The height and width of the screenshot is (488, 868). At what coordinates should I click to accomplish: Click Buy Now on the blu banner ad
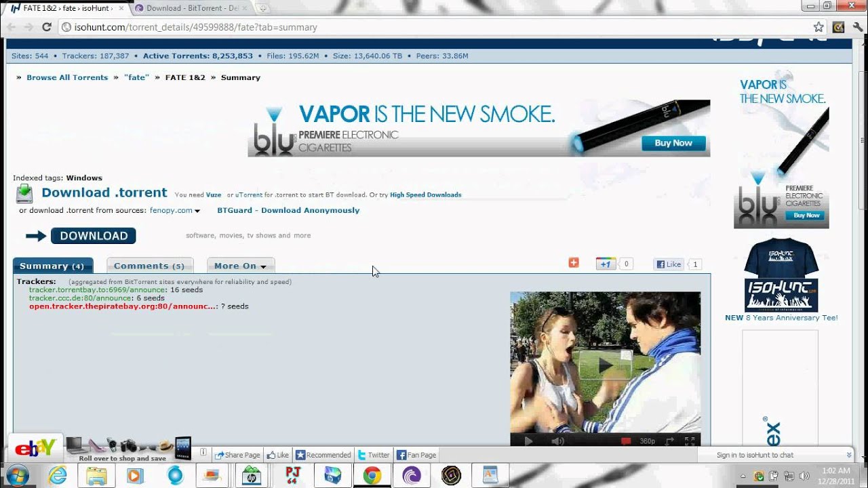tap(673, 143)
